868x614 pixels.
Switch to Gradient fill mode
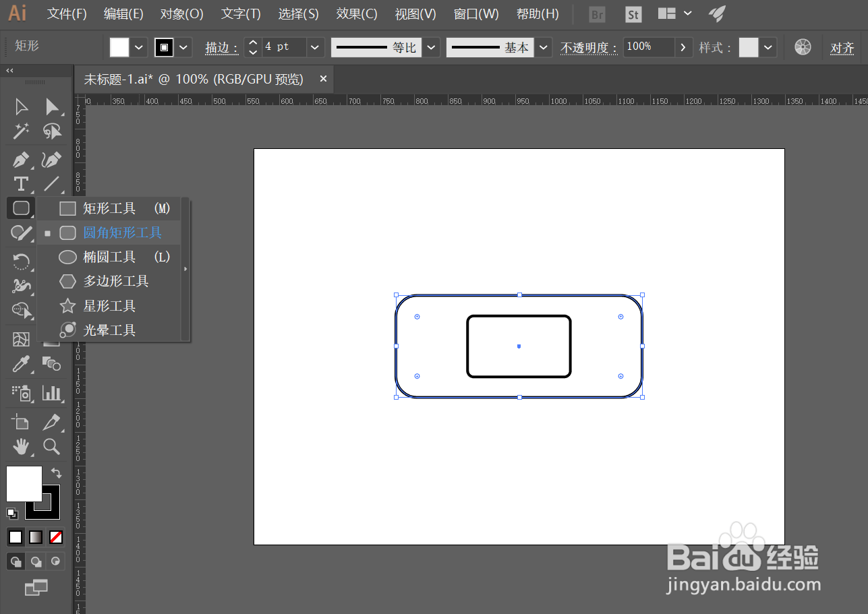[36, 537]
